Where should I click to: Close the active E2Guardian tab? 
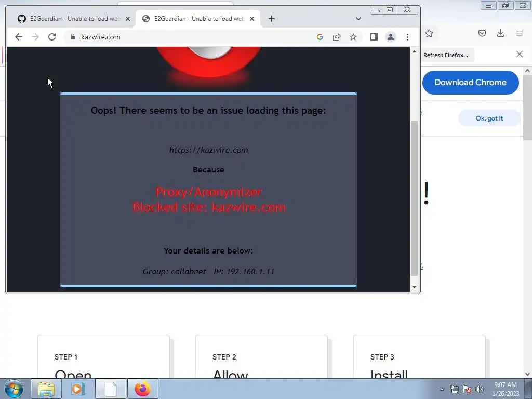[252, 19]
